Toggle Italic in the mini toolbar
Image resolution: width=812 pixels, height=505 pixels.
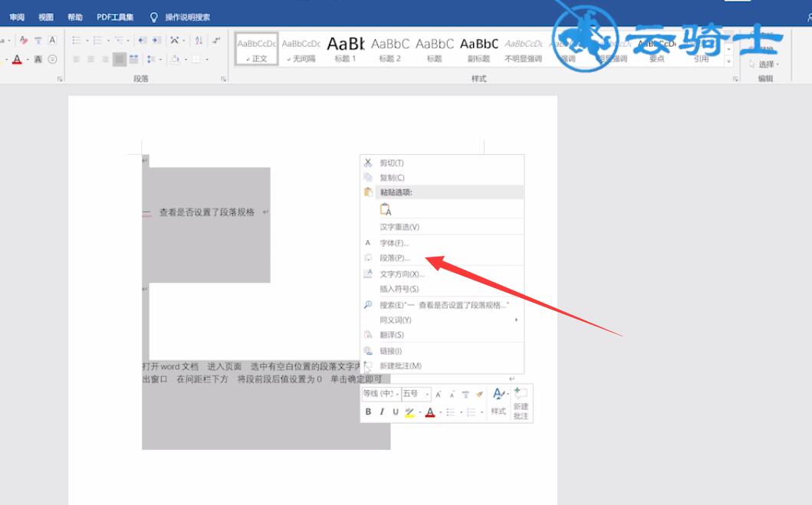[x=382, y=412]
